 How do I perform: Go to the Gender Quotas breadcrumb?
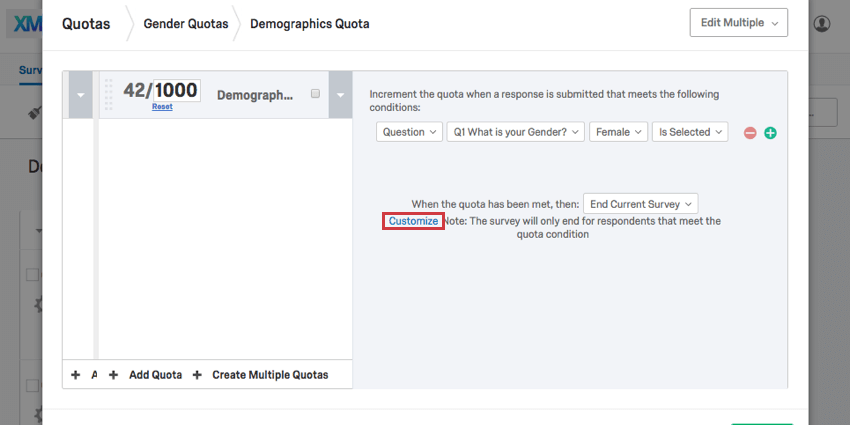tap(185, 23)
